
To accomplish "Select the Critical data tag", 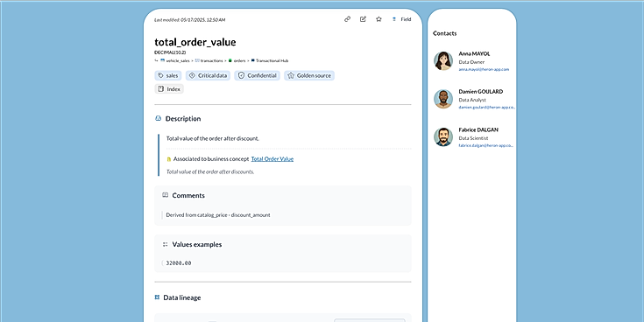I will click(x=208, y=75).
